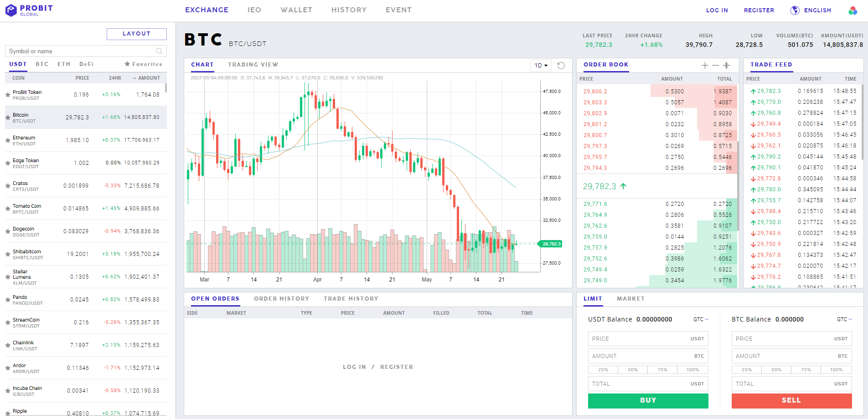Focus the buy Price USDT field
This screenshot has height=419, width=868.
648,339
